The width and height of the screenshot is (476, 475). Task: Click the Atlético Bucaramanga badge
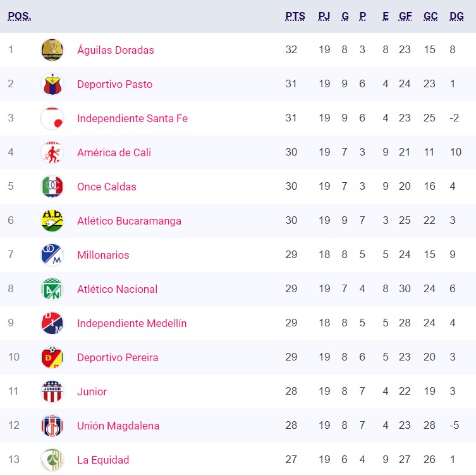click(x=52, y=221)
